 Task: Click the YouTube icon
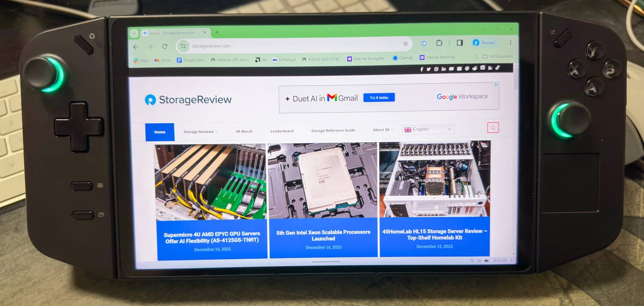451,69
